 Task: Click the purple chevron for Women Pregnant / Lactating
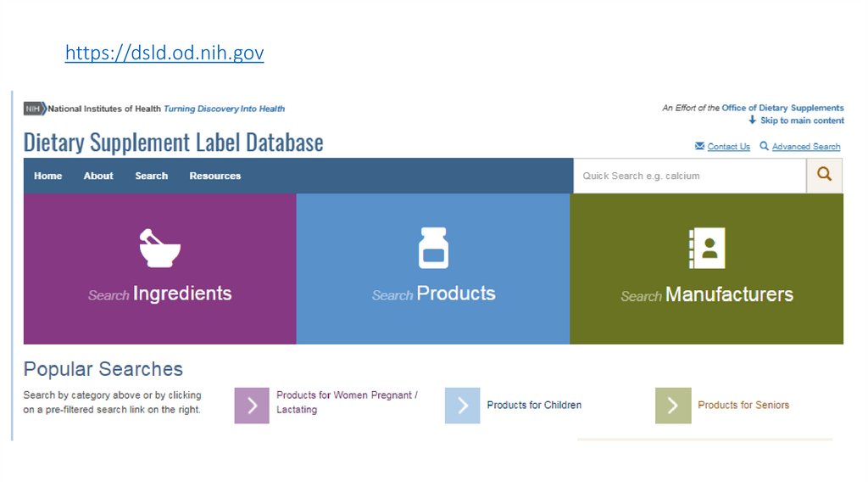[252, 406]
